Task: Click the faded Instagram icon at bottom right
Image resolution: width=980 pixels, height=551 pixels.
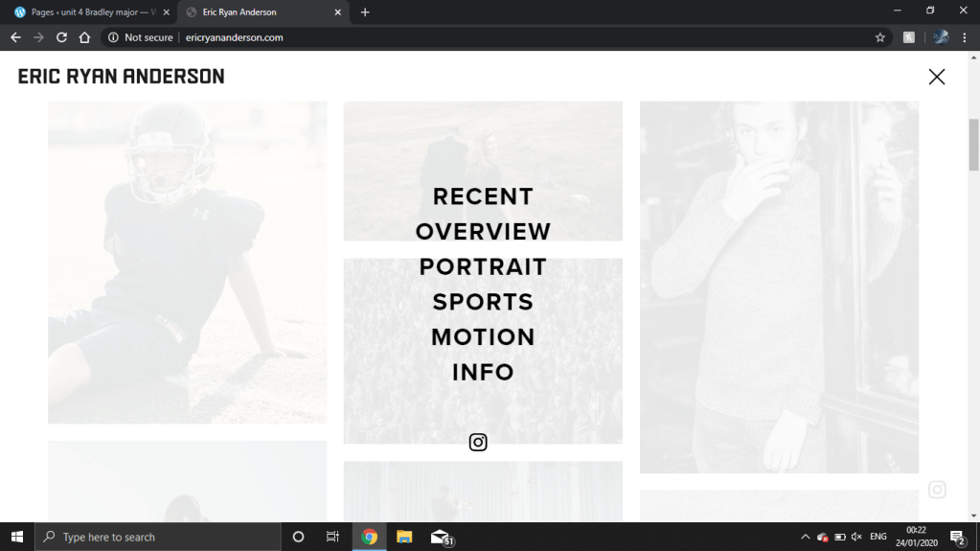Action: [937, 490]
